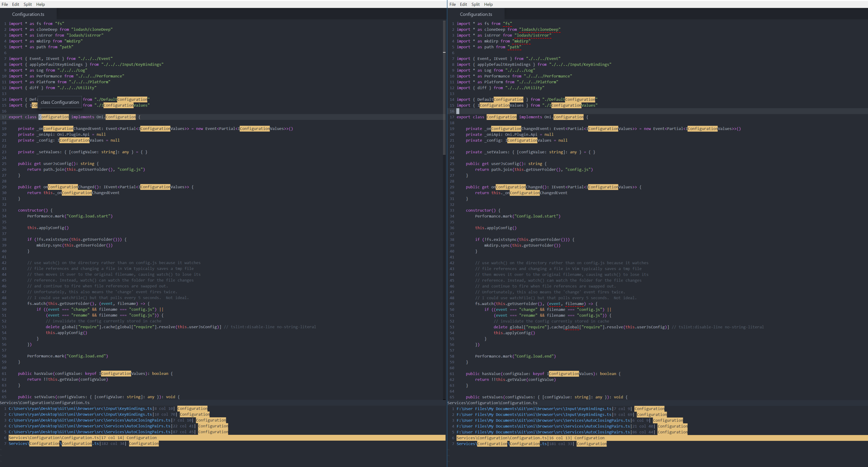Open AutoClosingPairs.ts line 86 entry in right pane
The image size is (868, 467).
(x=543, y=432)
